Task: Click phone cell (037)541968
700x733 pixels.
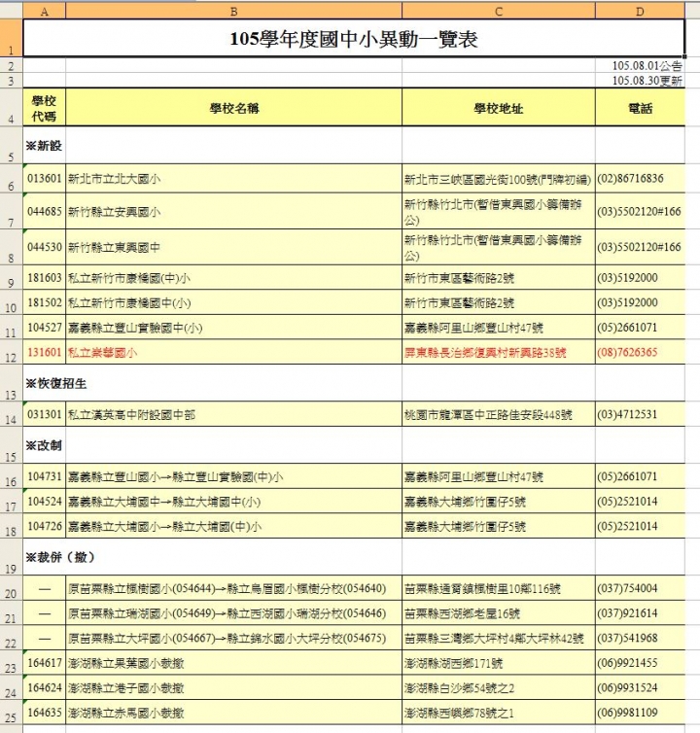Action: click(640, 638)
